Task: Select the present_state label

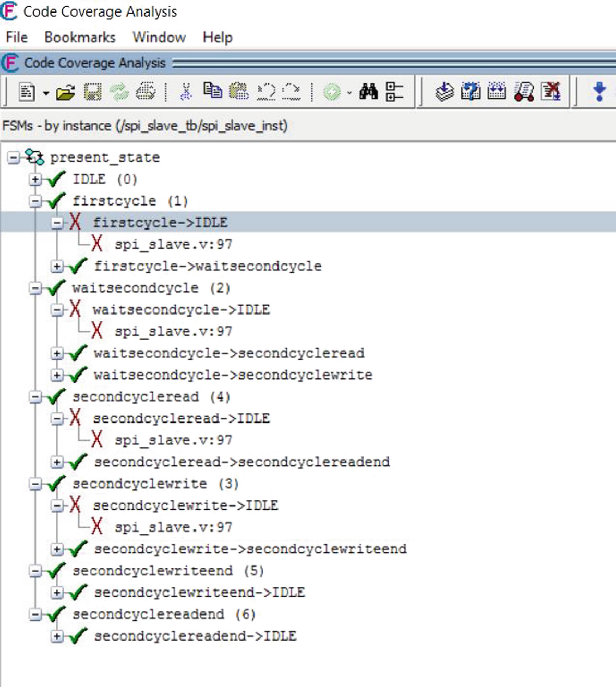Action: coord(105,158)
